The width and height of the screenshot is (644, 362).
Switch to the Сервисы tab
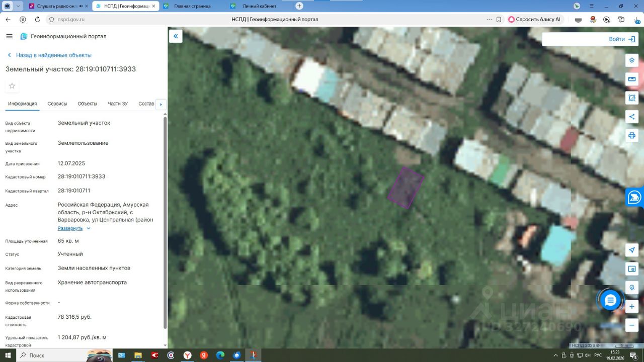(x=57, y=104)
